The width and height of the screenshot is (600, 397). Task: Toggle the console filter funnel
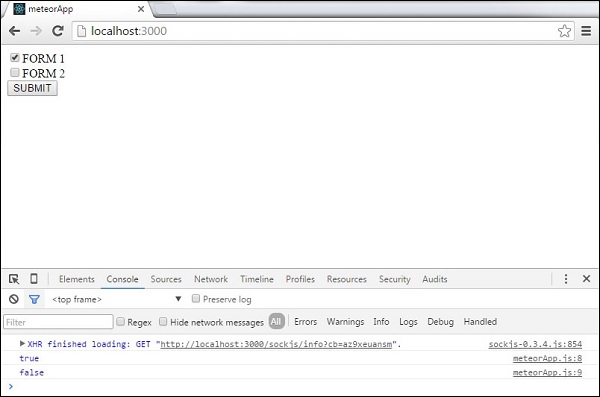pos(34,299)
